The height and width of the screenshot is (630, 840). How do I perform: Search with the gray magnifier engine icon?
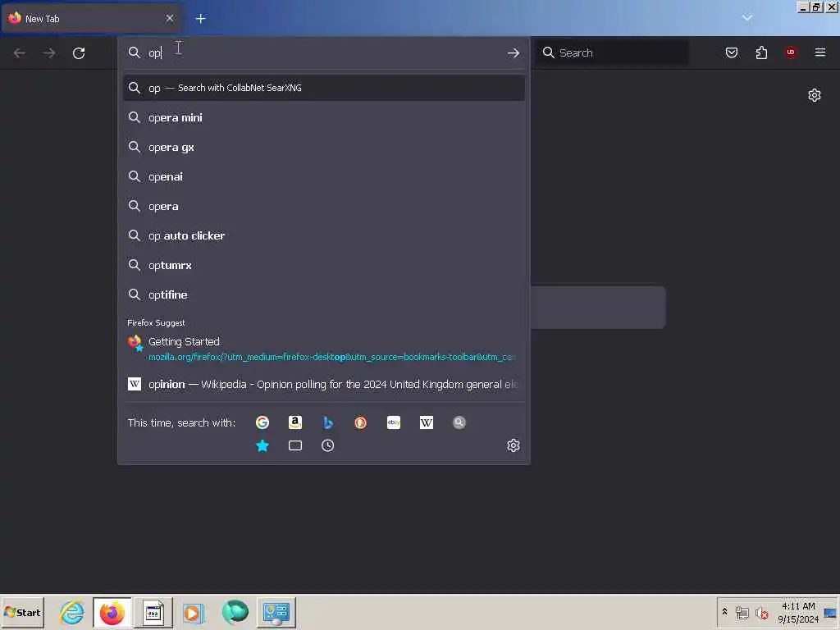click(x=459, y=422)
